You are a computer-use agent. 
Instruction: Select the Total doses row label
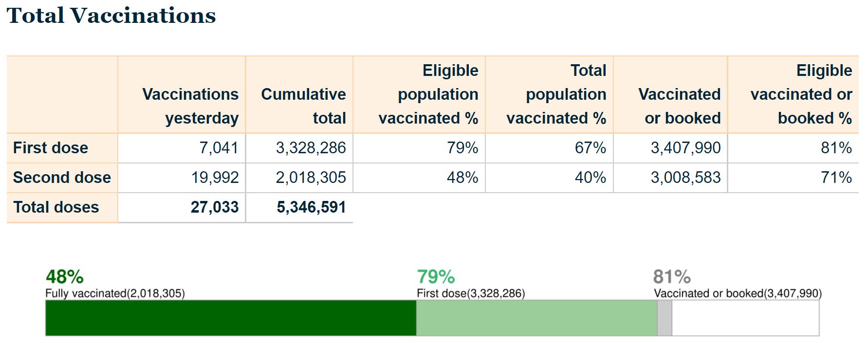pos(56,207)
